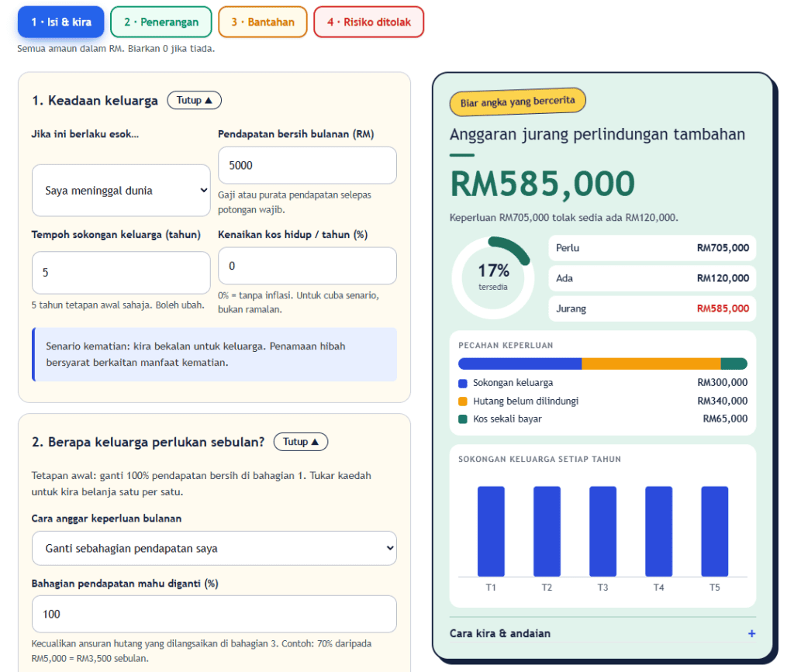Click the "Keperluan RM705,000 tolak sedia ada" summary line
This screenshot has width=794, height=672.
(564, 218)
